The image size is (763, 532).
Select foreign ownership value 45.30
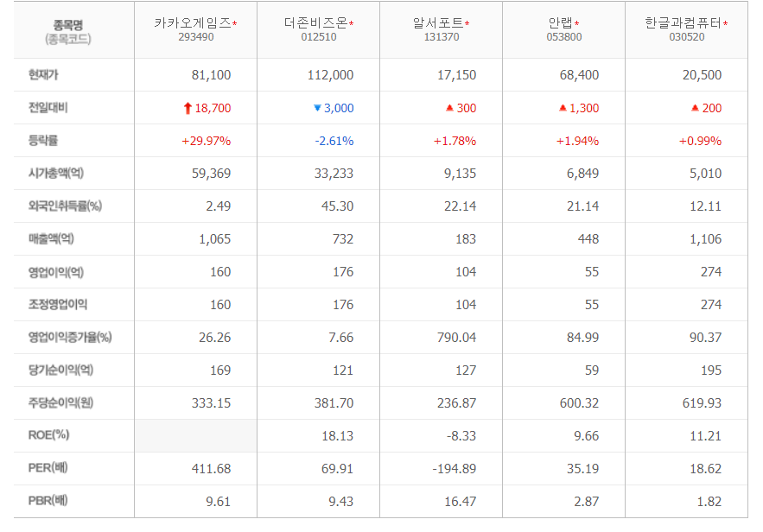pyautogui.click(x=337, y=206)
